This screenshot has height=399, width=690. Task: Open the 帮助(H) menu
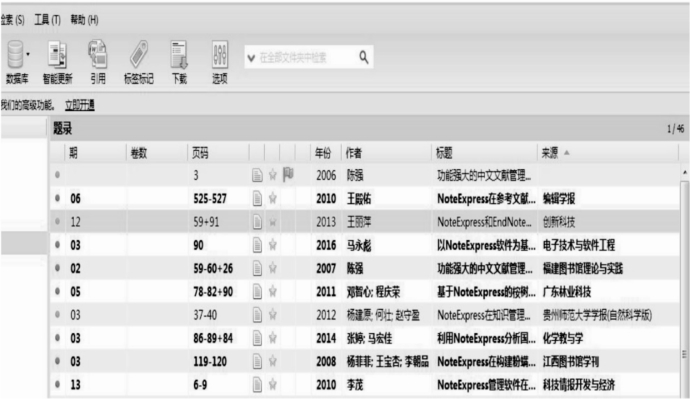click(x=84, y=20)
